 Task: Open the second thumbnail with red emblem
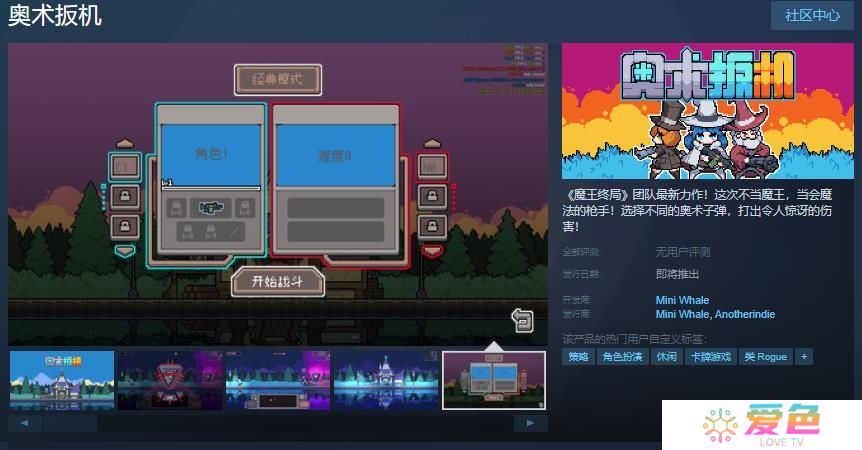[x=170, y=380]
